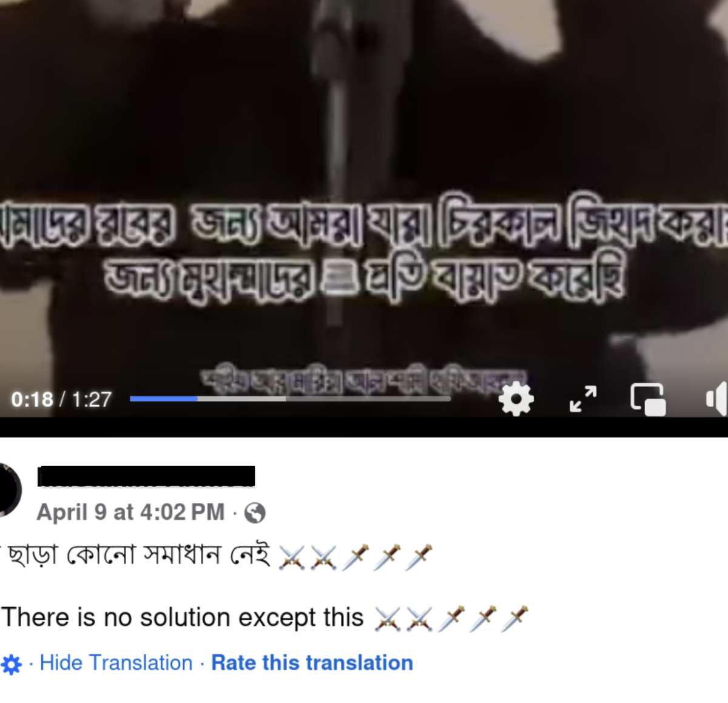Click the buffered section of progress bar
This screenshot has width=728, height=703.
click(241, 399)
